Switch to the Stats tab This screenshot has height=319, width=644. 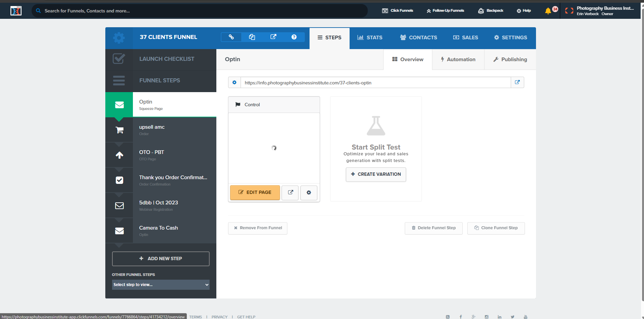pyautogui.click(x=370, y=38)
